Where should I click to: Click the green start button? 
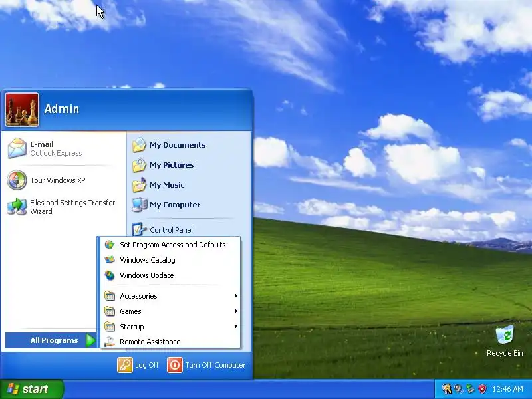click(x=31, y=389)
